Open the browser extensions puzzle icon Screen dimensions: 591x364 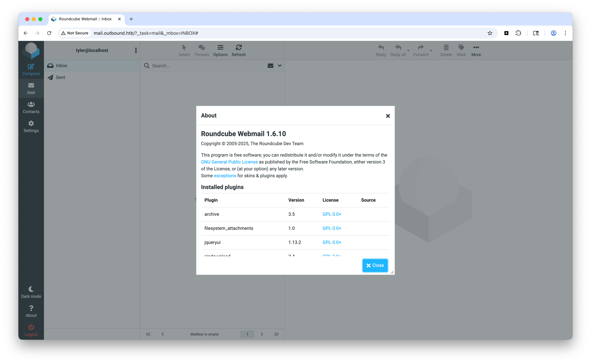pos(518,33)
